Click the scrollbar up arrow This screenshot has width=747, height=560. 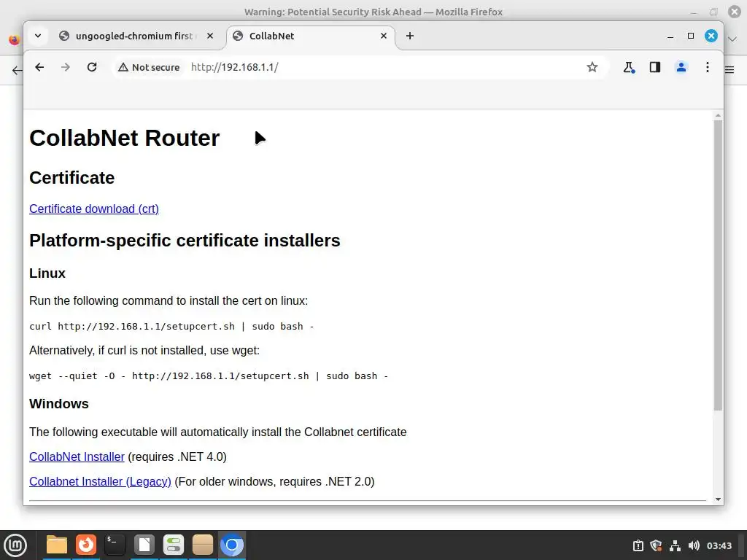pos(718,116)
